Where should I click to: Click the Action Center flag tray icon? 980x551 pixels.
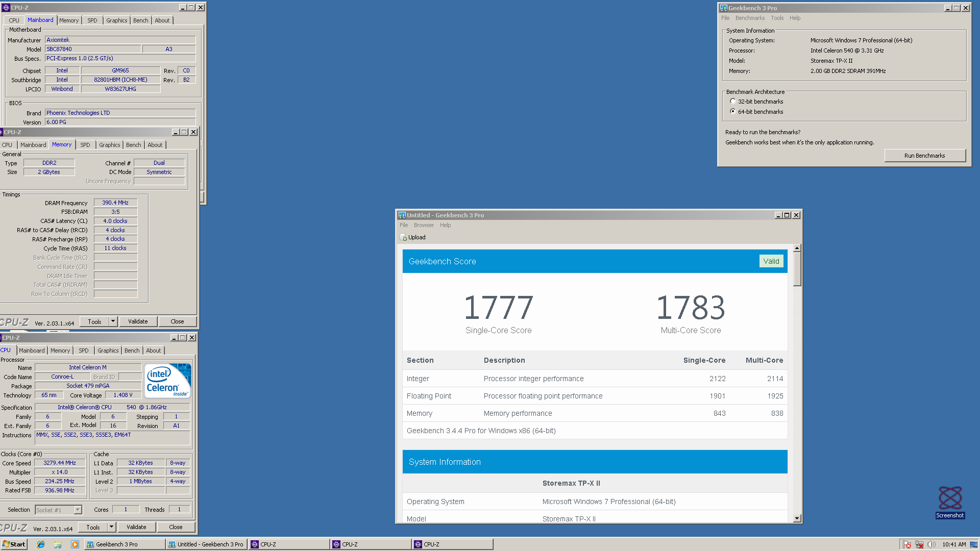point(906,544)
